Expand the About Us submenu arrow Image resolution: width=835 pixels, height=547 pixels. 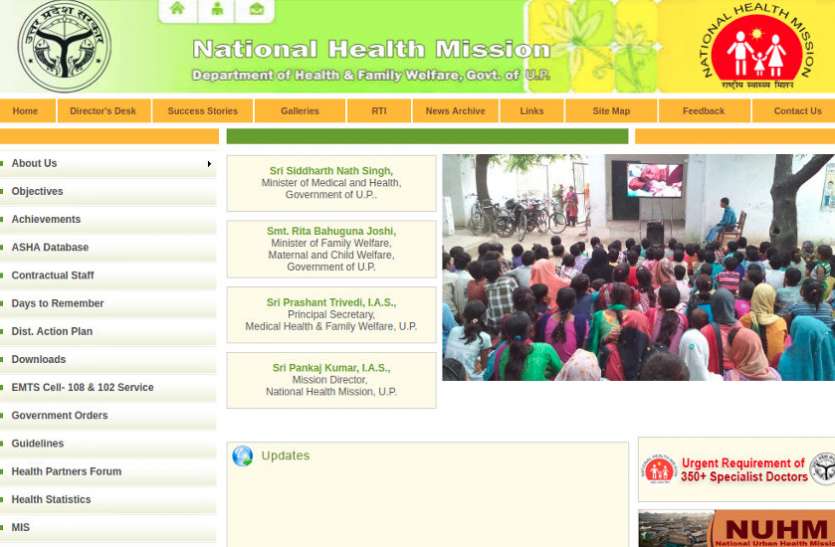[209, 164]
